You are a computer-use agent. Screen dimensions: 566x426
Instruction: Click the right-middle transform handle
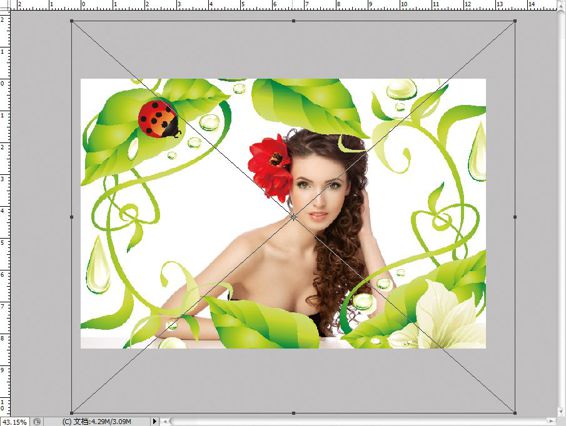(x=515, y=217)
